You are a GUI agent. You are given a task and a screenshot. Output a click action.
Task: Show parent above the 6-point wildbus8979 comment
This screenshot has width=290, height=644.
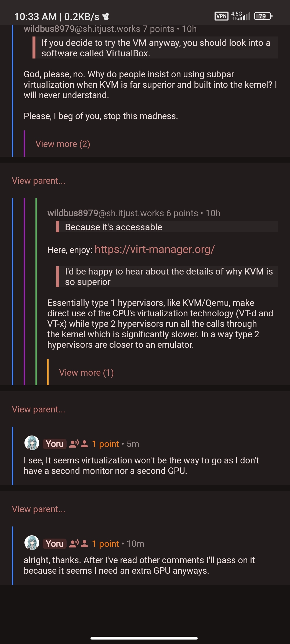38,181
